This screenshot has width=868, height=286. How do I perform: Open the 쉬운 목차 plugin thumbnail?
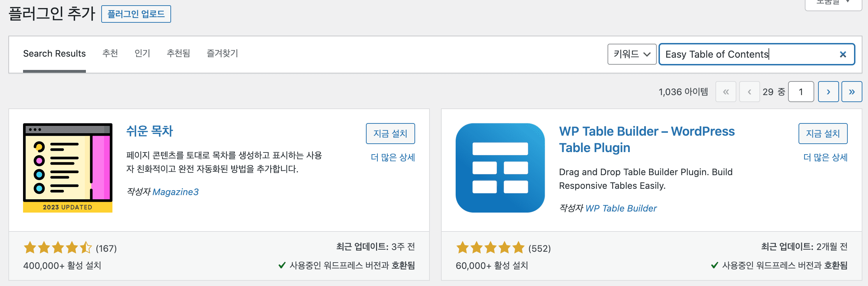pos(68,168)
